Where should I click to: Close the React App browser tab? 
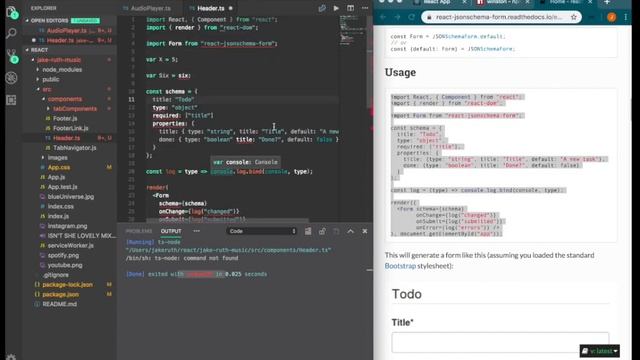(x=464, y=2)
